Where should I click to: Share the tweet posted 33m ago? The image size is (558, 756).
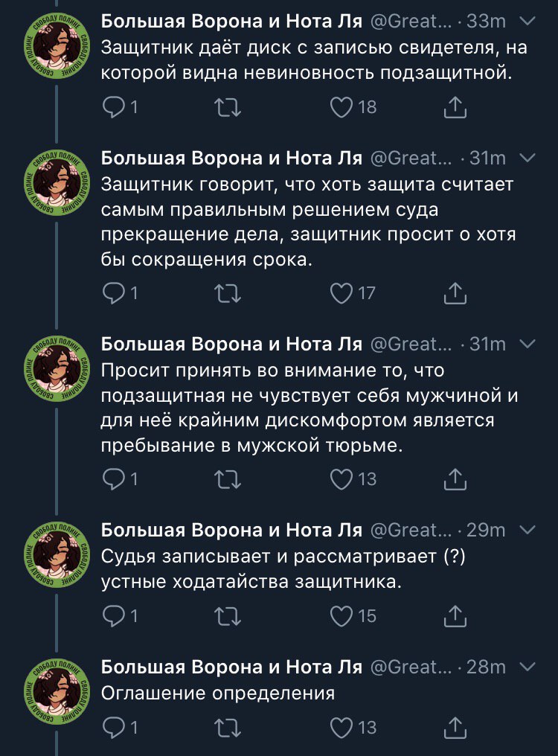coord(454,109)
